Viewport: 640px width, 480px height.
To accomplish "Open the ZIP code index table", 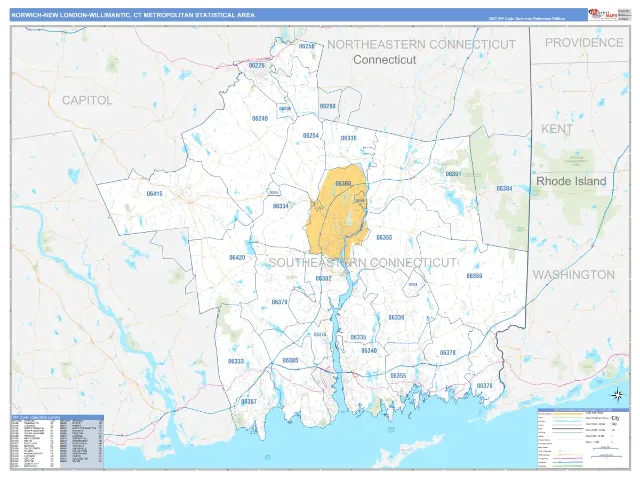I will pos(58,442).
